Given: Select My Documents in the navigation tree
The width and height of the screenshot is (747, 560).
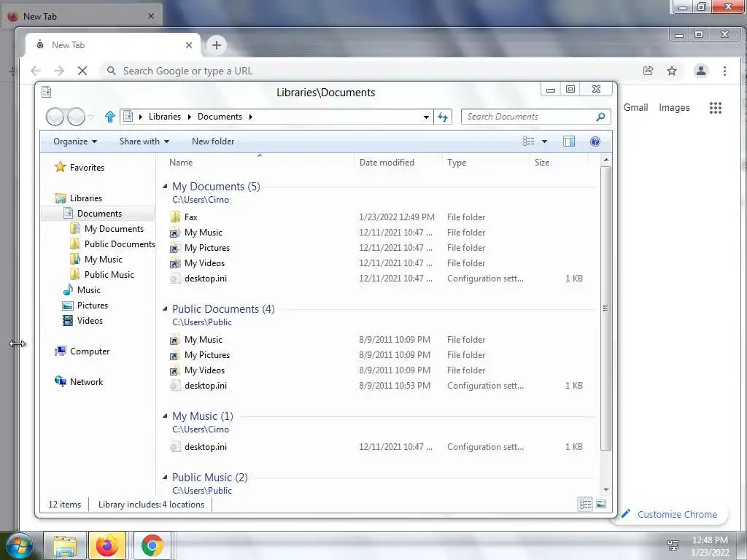Looking at the screenshot, I should tap(114, 229).
